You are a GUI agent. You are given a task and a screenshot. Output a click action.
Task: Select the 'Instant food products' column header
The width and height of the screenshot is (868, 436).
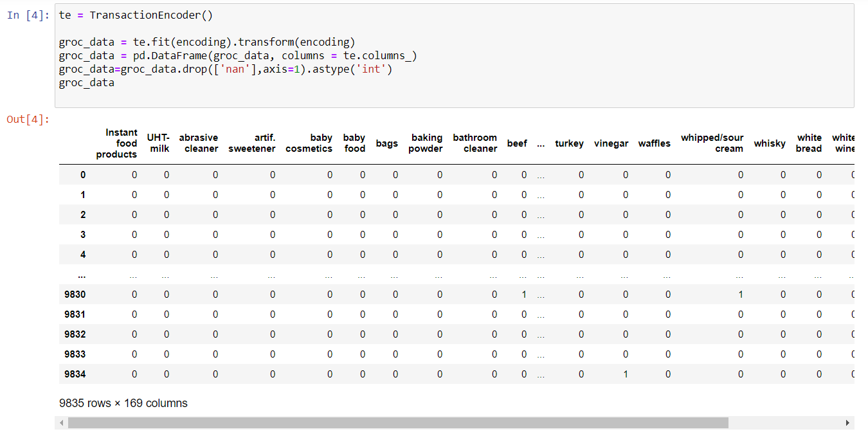(118, 143)
